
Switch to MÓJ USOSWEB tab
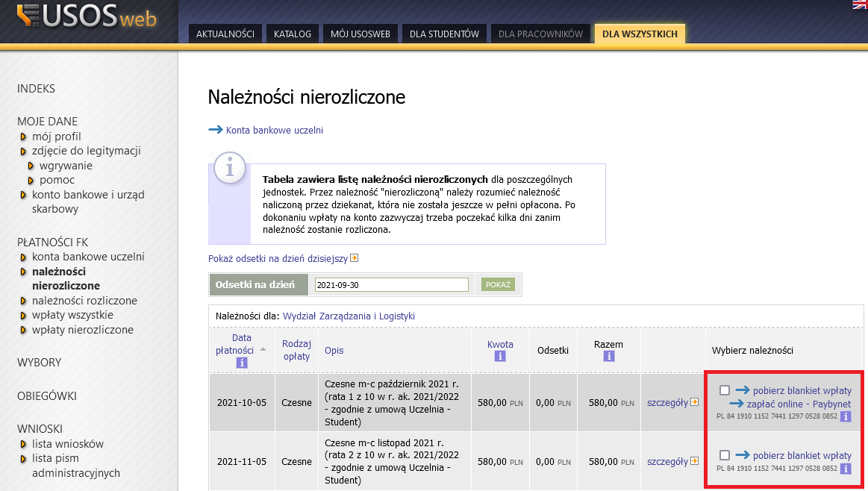tap(360, 34)
